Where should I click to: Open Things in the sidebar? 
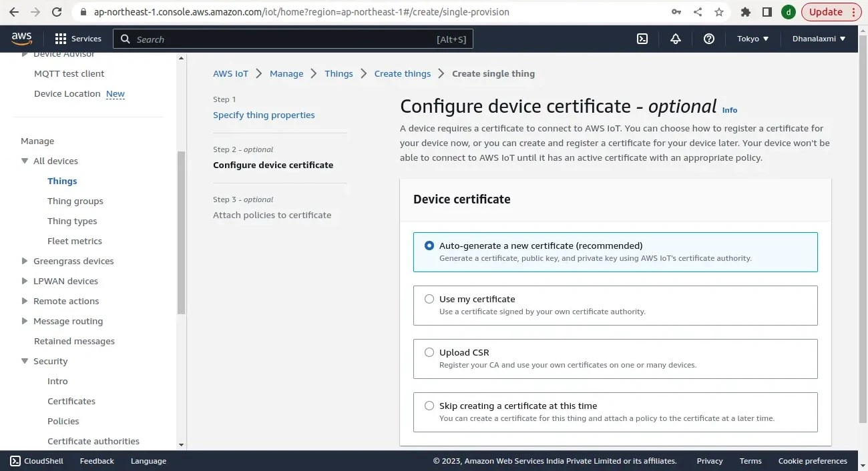[62, 181]
